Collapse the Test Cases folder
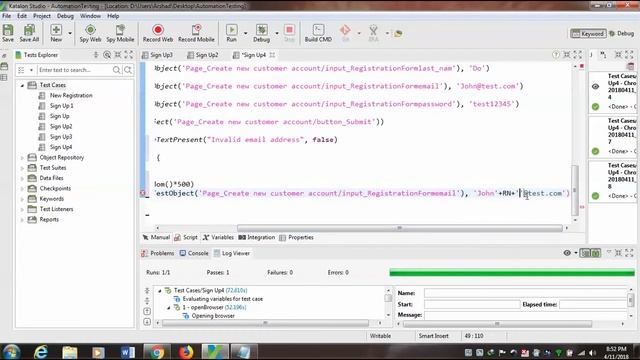 (x=22, y=85)
